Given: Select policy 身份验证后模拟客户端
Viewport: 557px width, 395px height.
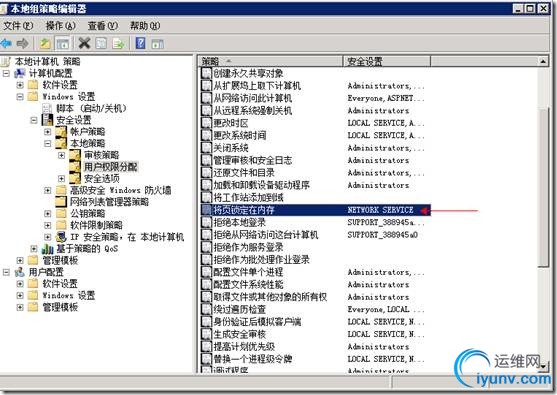Looking at the screenshot, I should click(256, 322).
